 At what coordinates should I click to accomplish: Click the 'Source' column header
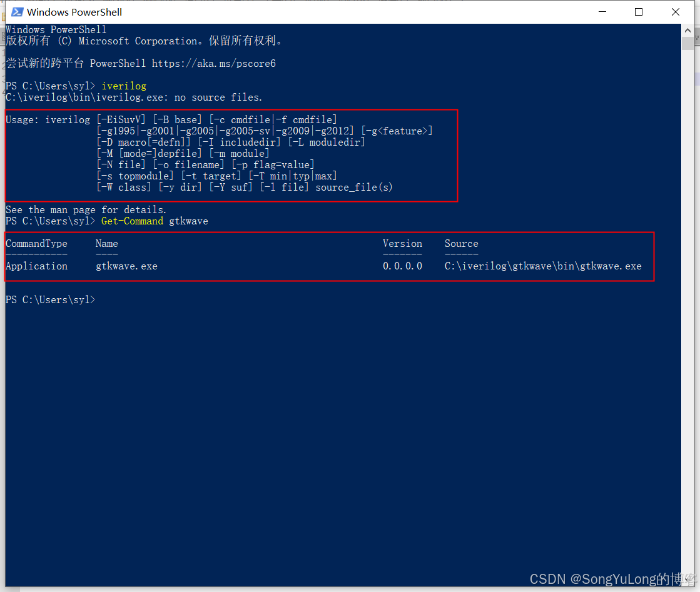point(461,244)
